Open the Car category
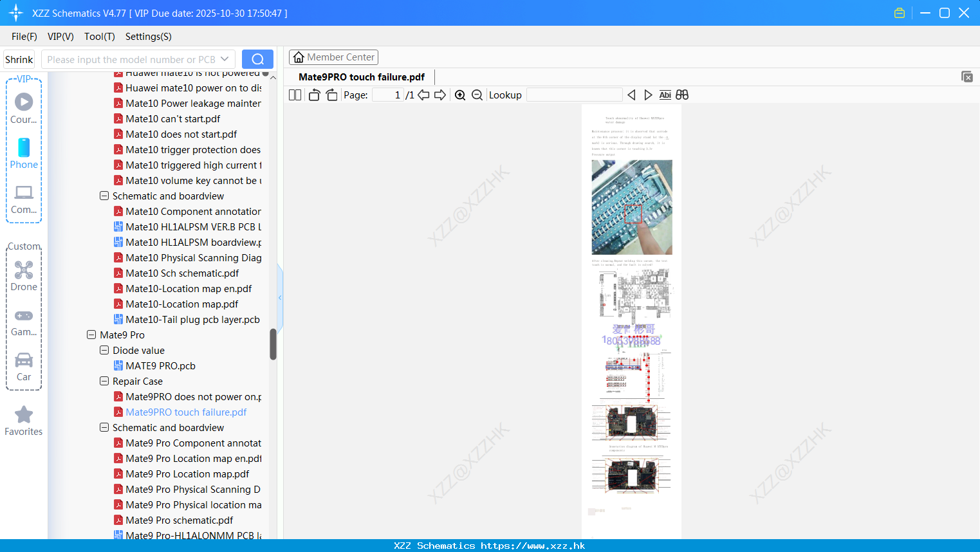The width and height of the screenshot is (980, 552). (24, 367)
